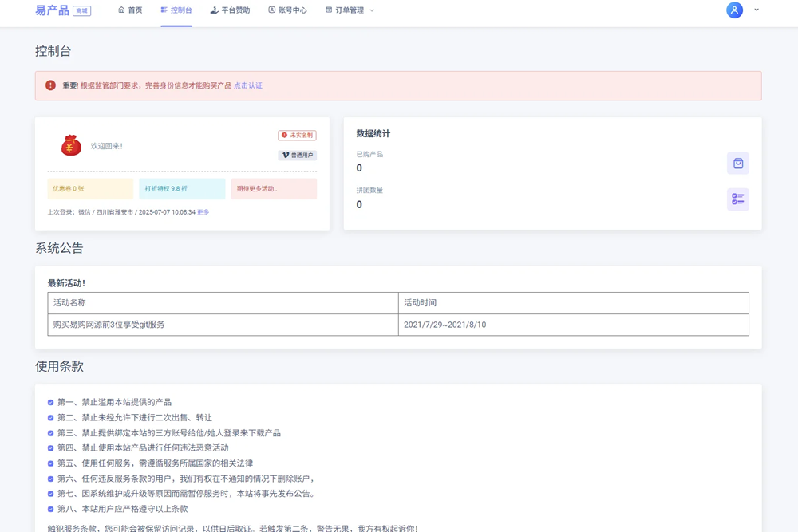Open the user account dropdown arrow

[x=757, y=10]
